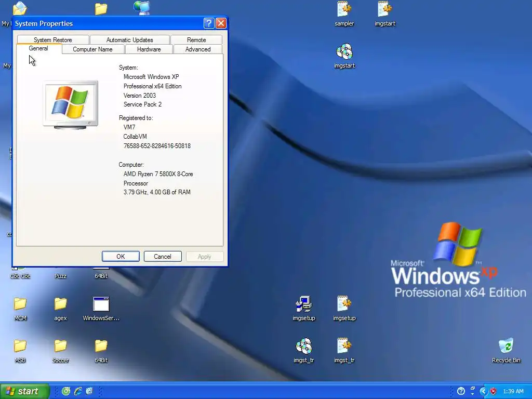This screenshot has height=399, width=532.
Task: Click the third Quick Launch icon after Internet Explorer
Action: click(x=89, y=391)
